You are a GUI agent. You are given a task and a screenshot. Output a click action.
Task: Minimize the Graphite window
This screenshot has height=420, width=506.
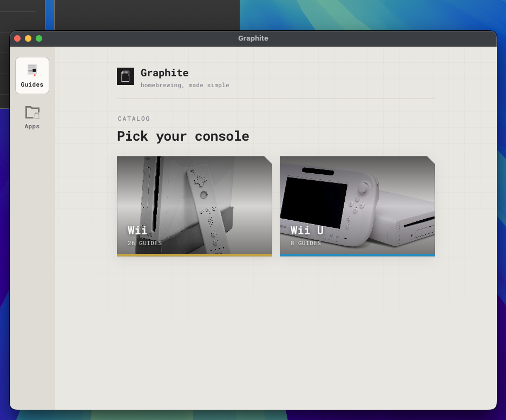click(x=28, y=38)
